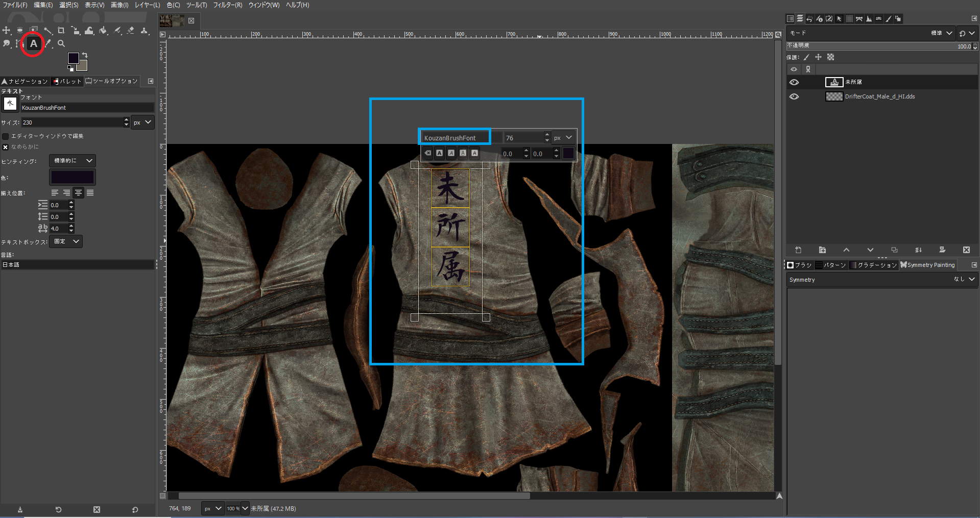
Task: Raise the selected layer
Action: tap(846, 250)
